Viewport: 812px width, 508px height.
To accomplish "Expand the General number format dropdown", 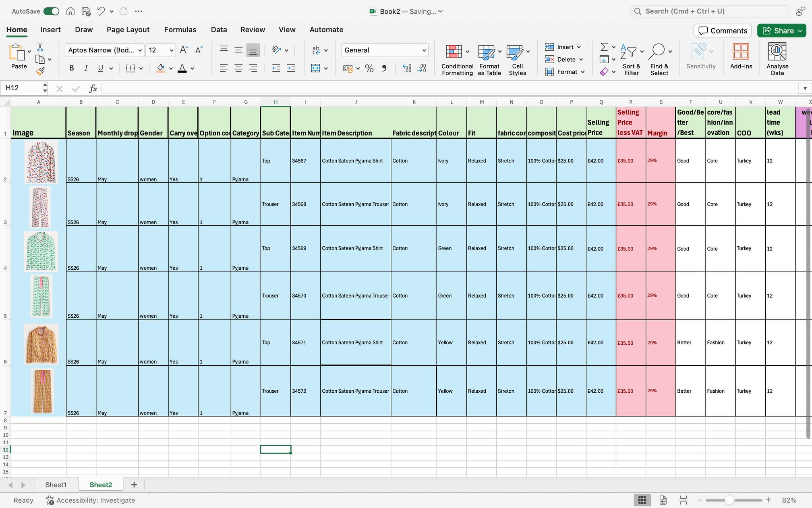I will [424, 50].
